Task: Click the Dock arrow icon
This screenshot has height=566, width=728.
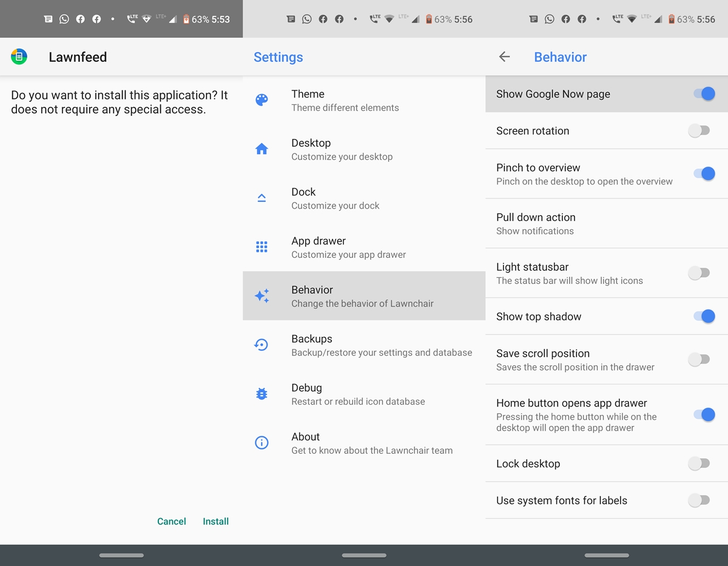Action: coord(261,198)
